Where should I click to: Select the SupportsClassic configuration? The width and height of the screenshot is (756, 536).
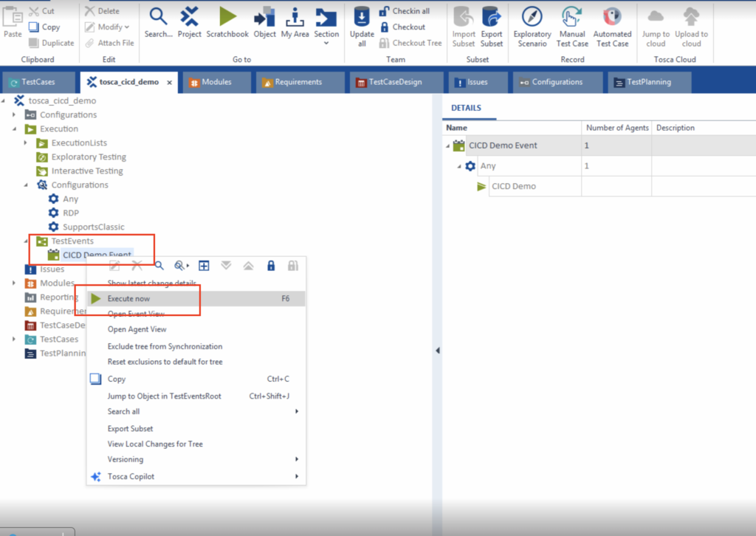[x=94, y=227]
